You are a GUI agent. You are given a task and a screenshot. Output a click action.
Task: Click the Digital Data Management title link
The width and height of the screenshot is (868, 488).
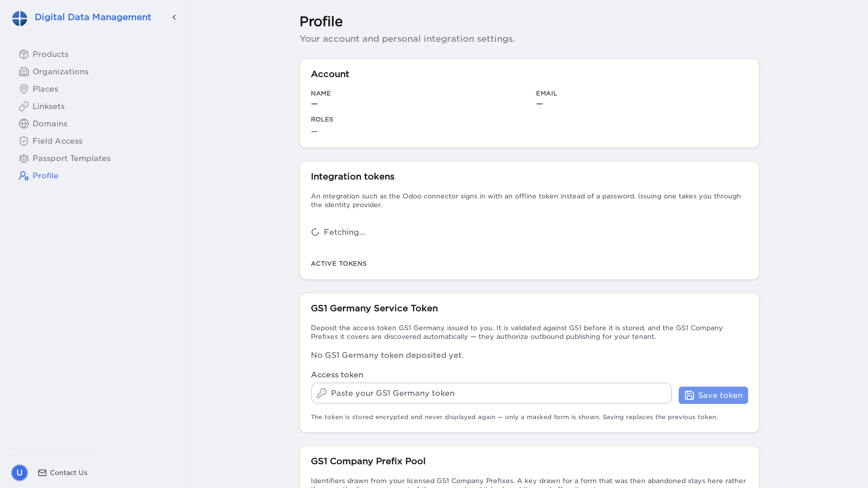[x=93, y=17]
